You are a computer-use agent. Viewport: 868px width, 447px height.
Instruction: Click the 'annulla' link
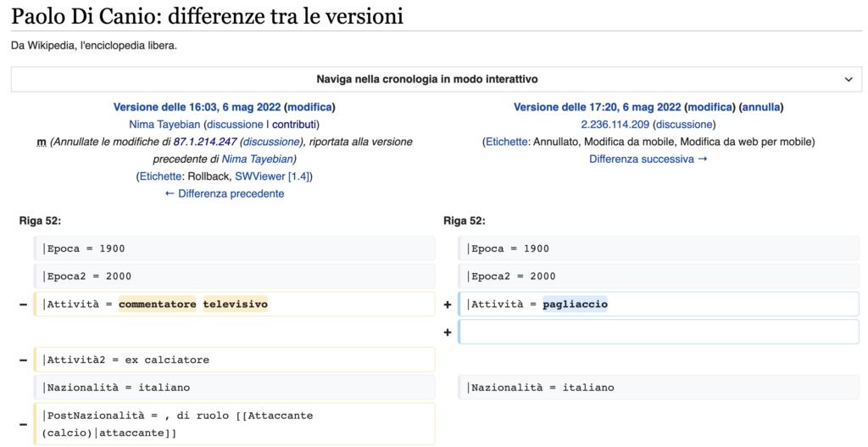click(761, 107)
